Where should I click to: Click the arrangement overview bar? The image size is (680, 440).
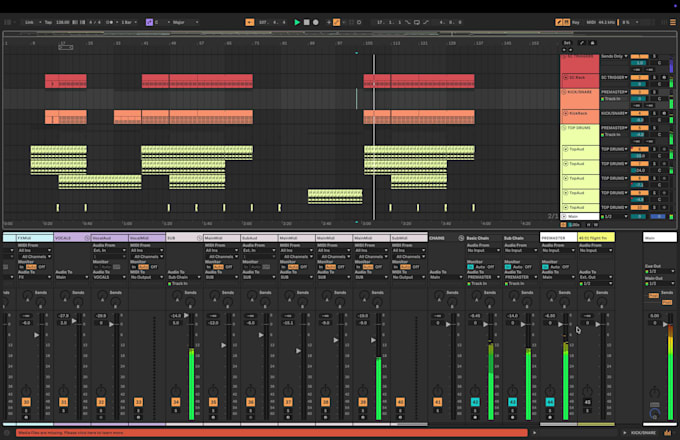pos(340,34)
